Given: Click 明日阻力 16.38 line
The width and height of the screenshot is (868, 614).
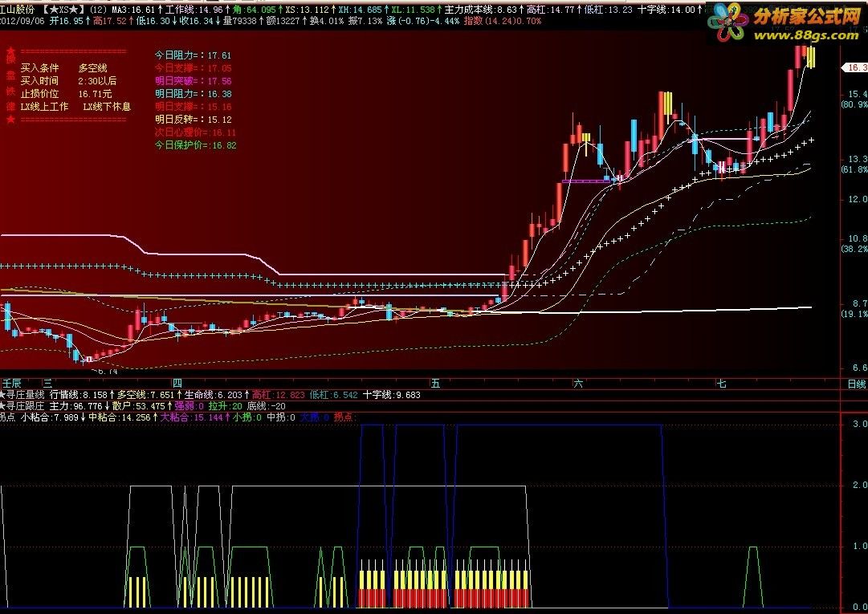Looking at the screenshot, I should coord(193,94).
